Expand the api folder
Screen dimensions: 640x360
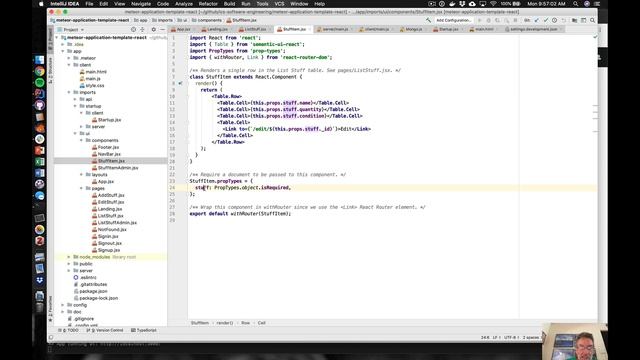tap(75, 99)
